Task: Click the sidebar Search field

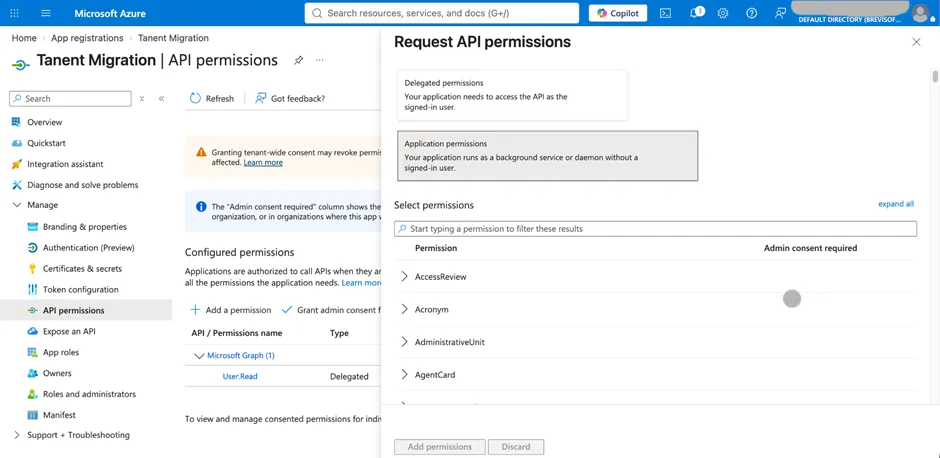Action: point(70,99)
